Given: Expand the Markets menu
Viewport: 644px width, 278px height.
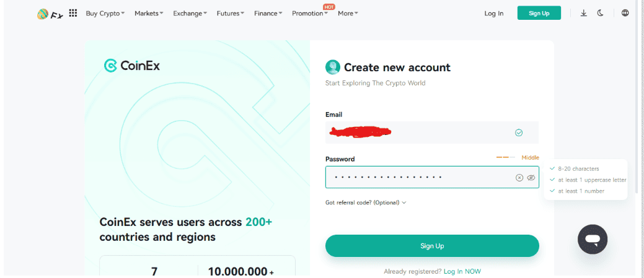Looking at the screenshot, I should point(149,14).
